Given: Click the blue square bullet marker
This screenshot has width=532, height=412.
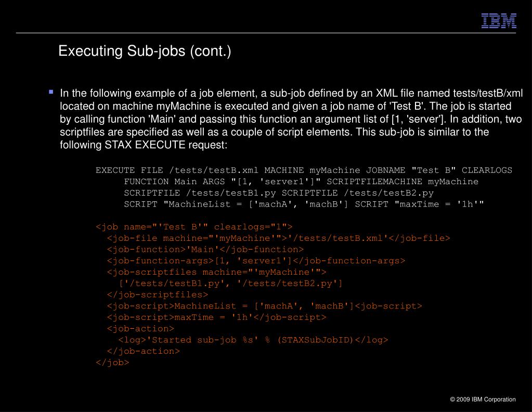Looking at the screenshot, I should tap(51, 92).
